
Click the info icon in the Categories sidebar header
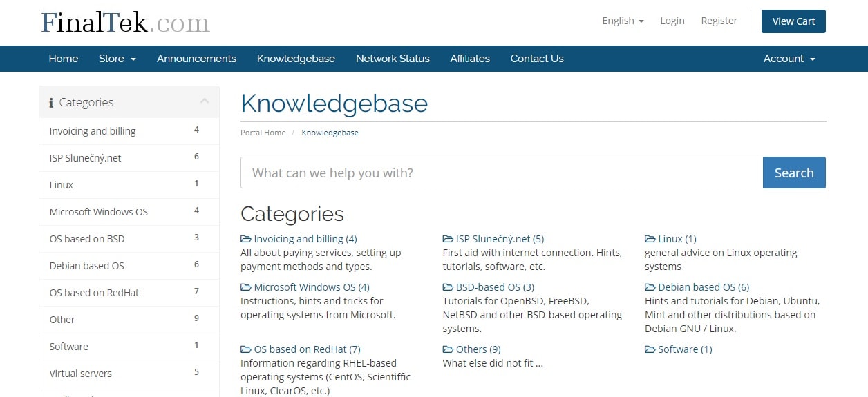tap(51, 103)
